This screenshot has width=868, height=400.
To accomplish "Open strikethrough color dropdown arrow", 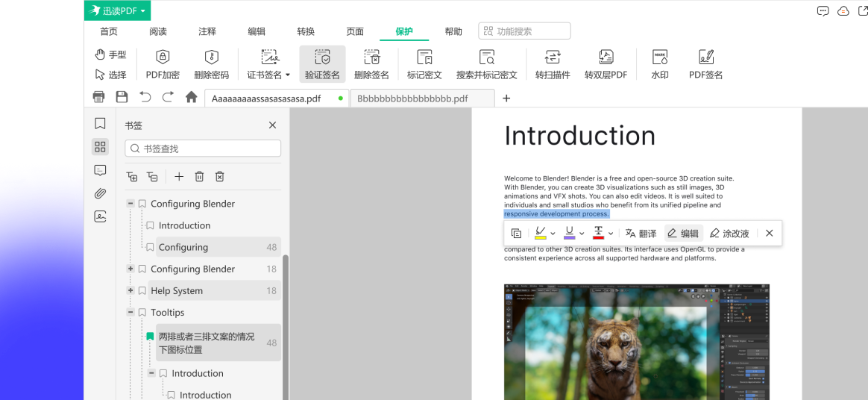I will pyautogui.click(x=611, y=234).
